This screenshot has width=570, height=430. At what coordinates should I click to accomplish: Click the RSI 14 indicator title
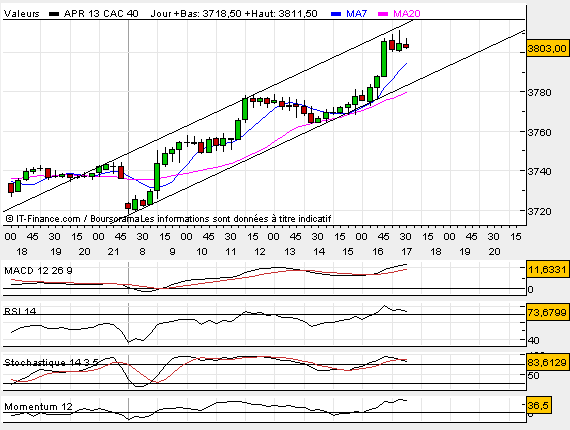20,311
